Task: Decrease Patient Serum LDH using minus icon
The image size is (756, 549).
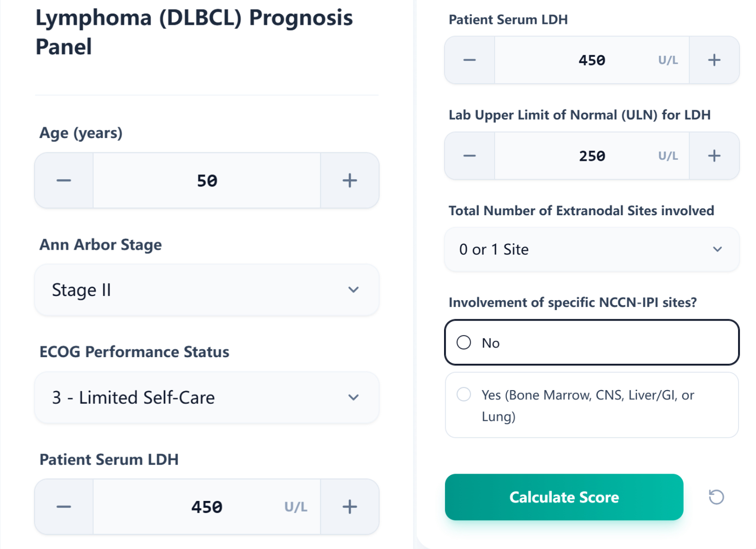Action: click(469, 60)
